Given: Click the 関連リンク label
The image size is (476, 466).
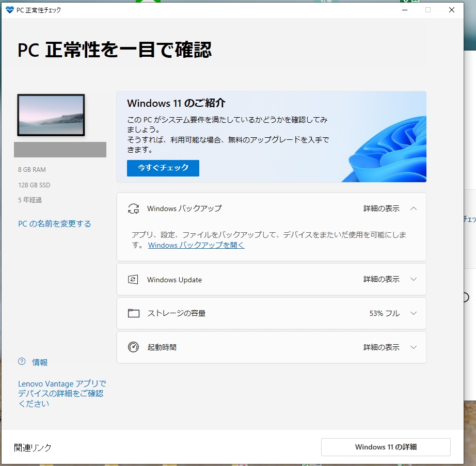Looking at the screenshot, I should 33,447.
